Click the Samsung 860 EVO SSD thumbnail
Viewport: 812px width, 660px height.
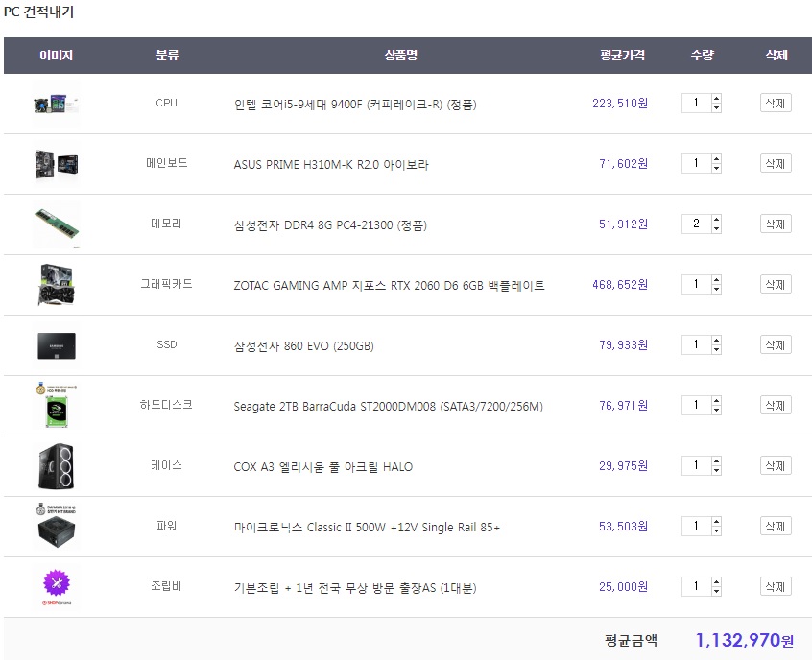(56, 345)
